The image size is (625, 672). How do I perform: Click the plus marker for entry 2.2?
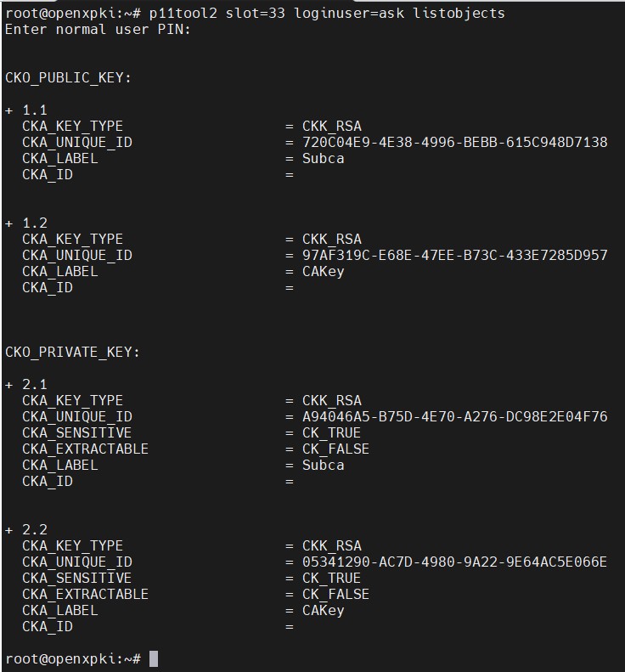(x=9, y=530)
